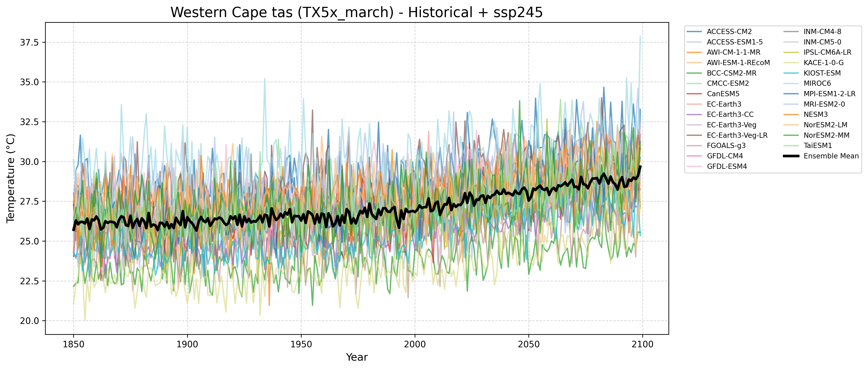Click the Year axis label
This screenshot has height=369, width=868.
click(x=356, y=357)
